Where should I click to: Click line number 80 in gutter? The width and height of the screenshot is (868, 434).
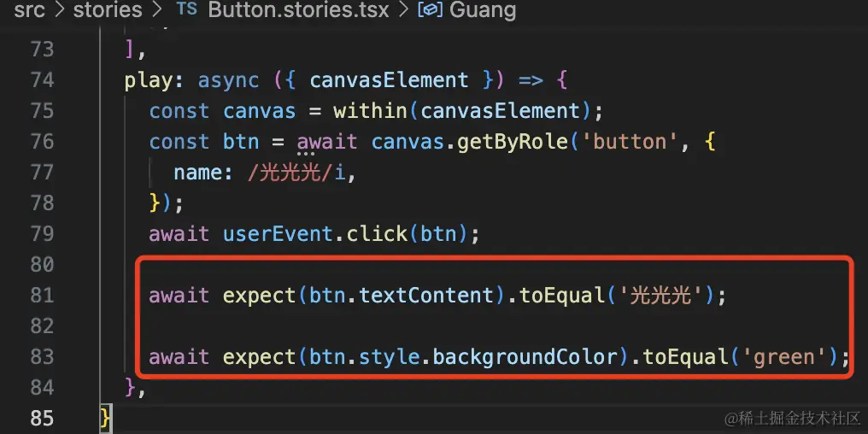coord(42,265)
